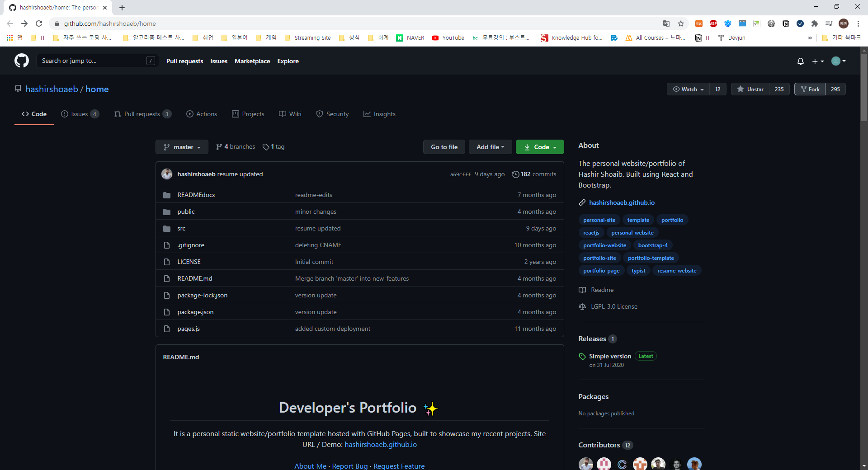The image size is (868, 470).
Task: Click the public folder icon
Action: click(167, 212)
